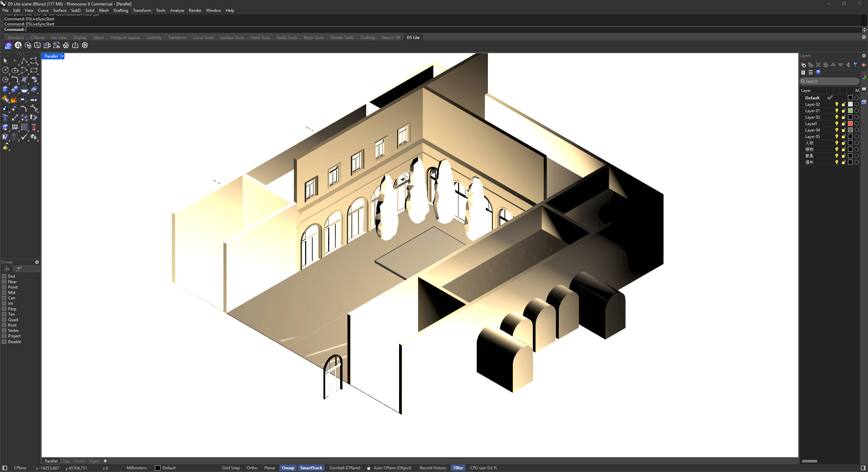Open D5 Lite settings gear in toolbar
This screenshot has width=868, height=472.
[x=85, y=45]
